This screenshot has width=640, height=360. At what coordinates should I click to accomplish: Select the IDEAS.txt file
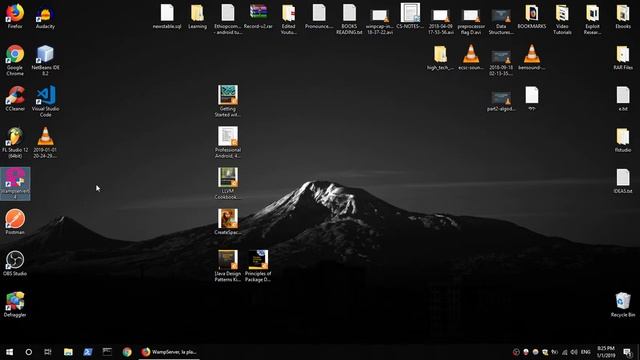point(623,181)
